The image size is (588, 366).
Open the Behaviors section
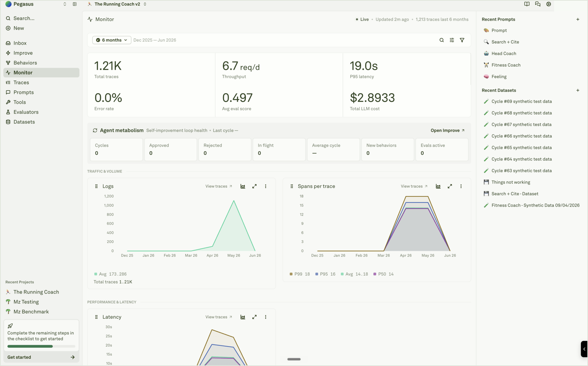click(x=41, y=63)
